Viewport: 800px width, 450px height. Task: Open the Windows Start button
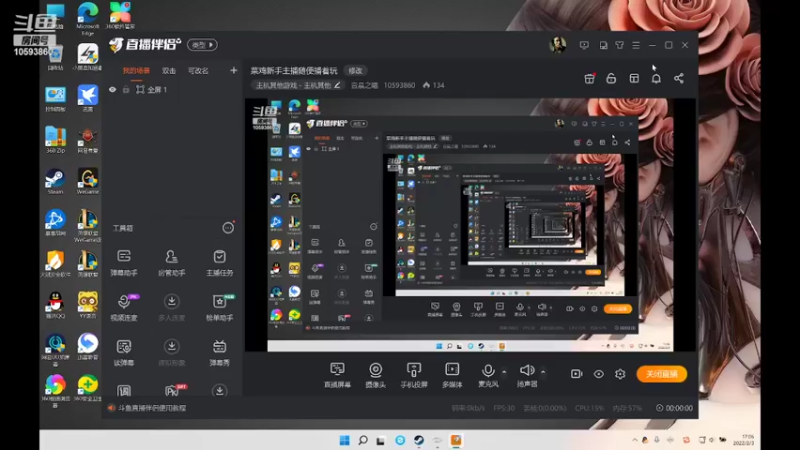[344, 440]
